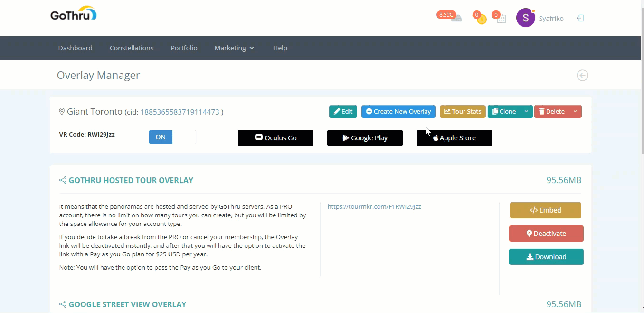
Task: Click the Deactivate button
Action: (x=546, y=234)
